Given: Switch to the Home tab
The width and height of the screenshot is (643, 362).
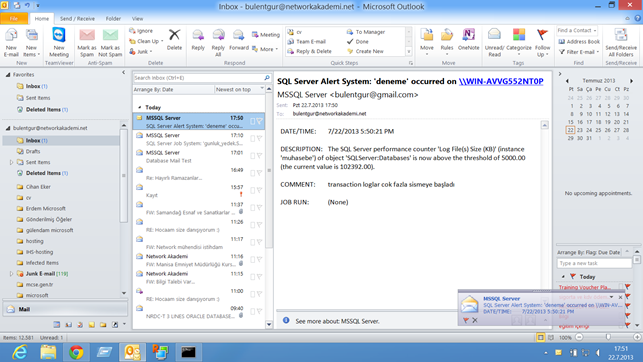Looking at the screenshot, I should pyautogui.click(x=41, y=18).
